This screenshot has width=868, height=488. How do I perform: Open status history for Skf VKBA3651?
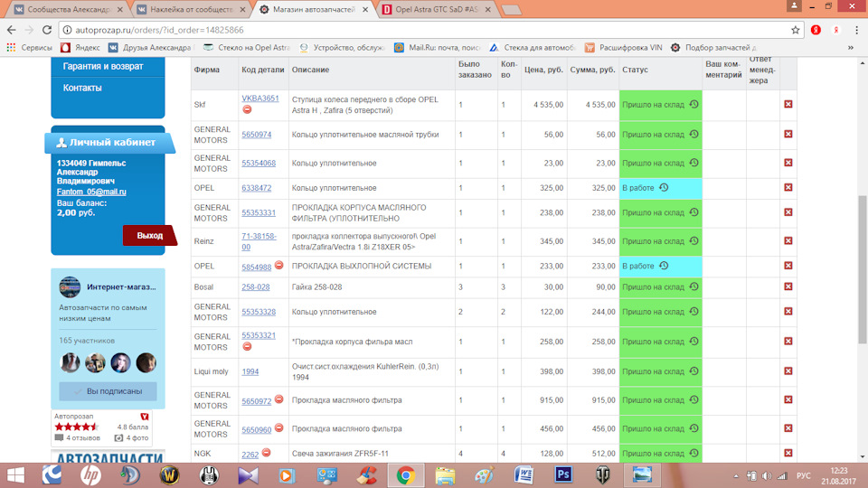tap(693, 104)
